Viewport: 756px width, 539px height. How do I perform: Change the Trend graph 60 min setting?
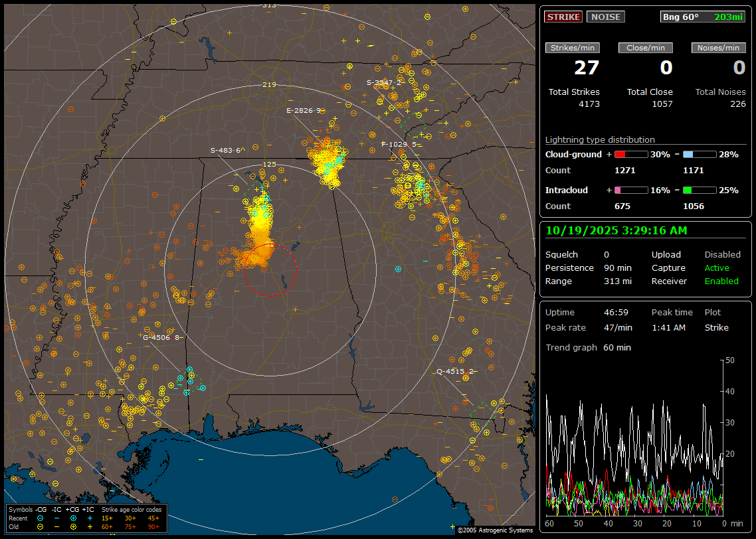click(616, 348)
